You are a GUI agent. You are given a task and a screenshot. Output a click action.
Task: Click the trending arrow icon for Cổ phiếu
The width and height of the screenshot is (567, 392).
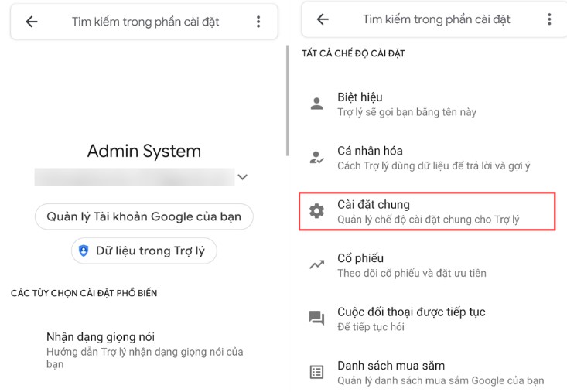(316, 265)
